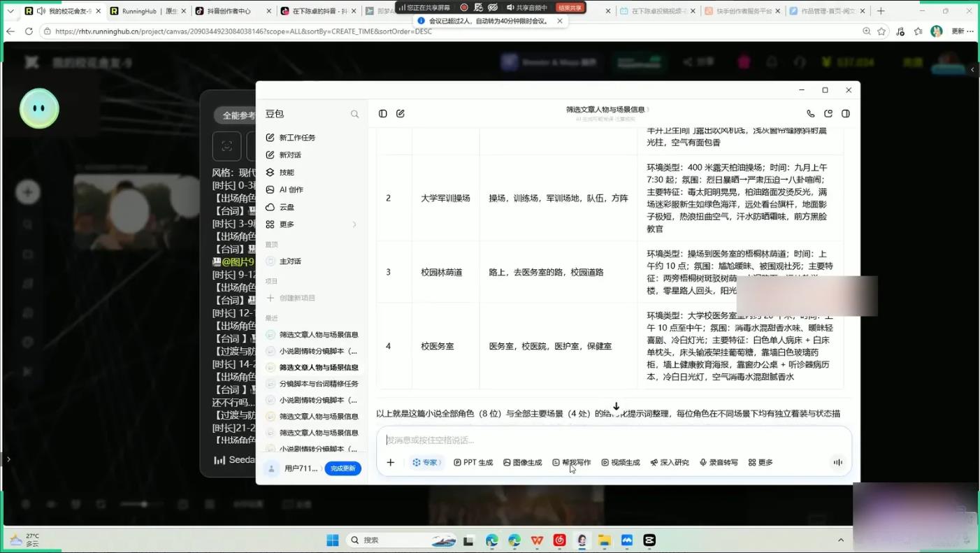Start voice input with the waveform icon
980x553 pixels.
[x=837, y=462]
